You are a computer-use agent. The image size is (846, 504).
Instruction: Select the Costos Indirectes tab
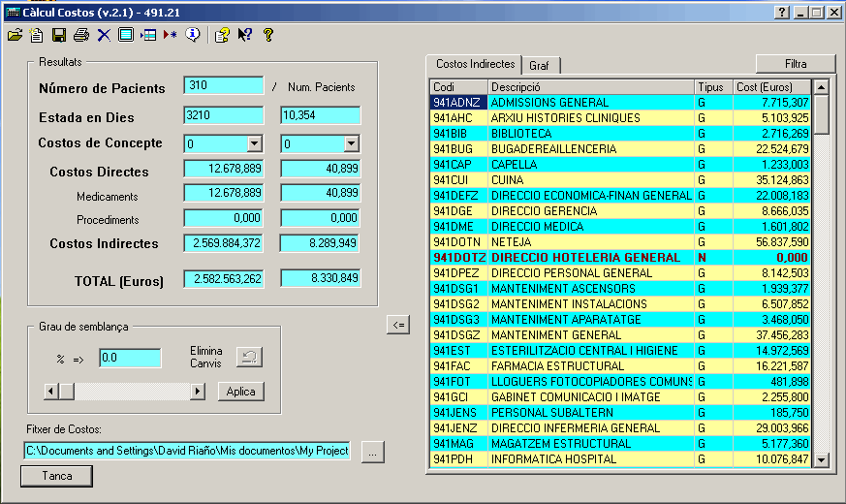pos(475,64)
